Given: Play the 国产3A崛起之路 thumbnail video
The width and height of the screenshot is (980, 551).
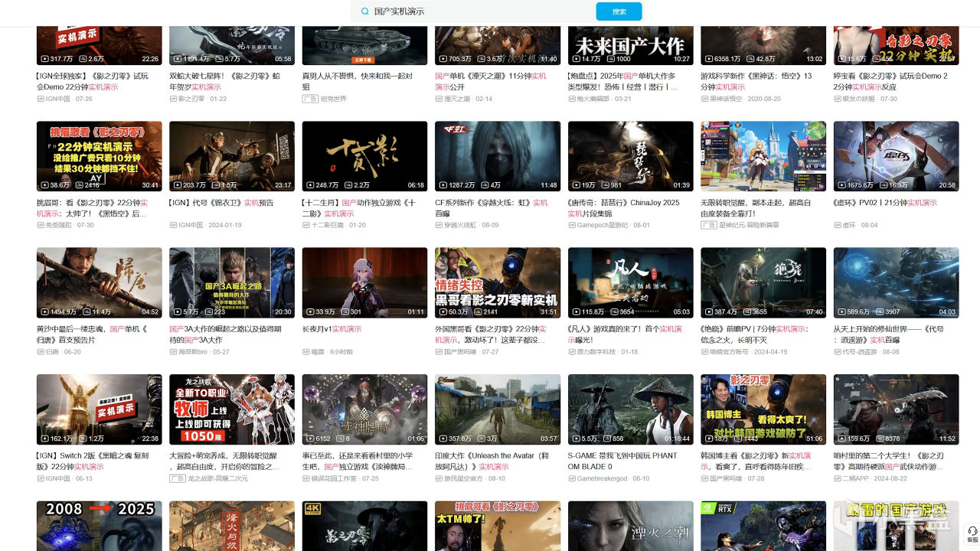Looking at the screenshot, I should pos(232,282).
